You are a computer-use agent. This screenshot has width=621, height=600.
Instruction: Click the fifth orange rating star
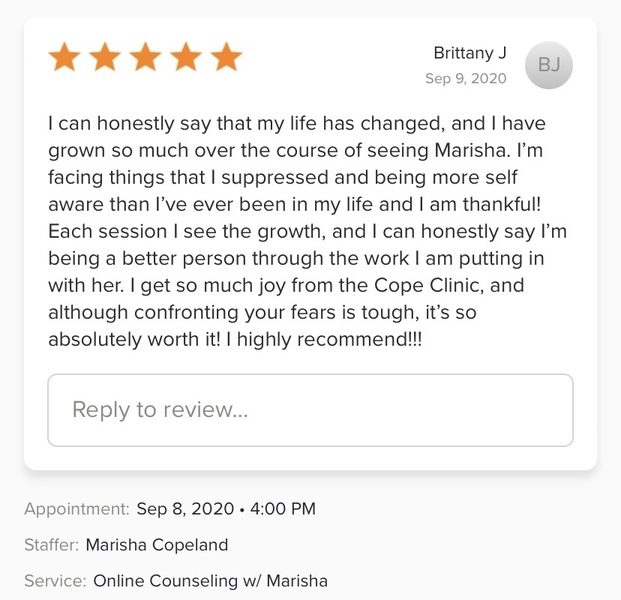pos(227,57)
